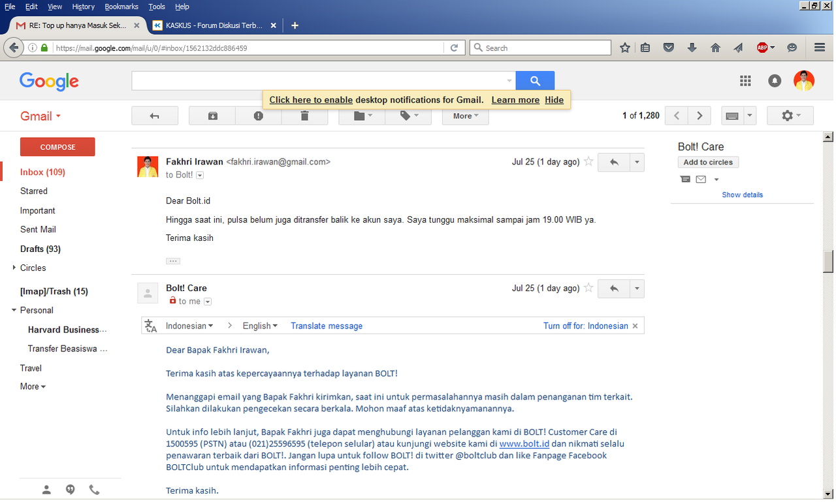Expand the Circles label

point(14,268)
